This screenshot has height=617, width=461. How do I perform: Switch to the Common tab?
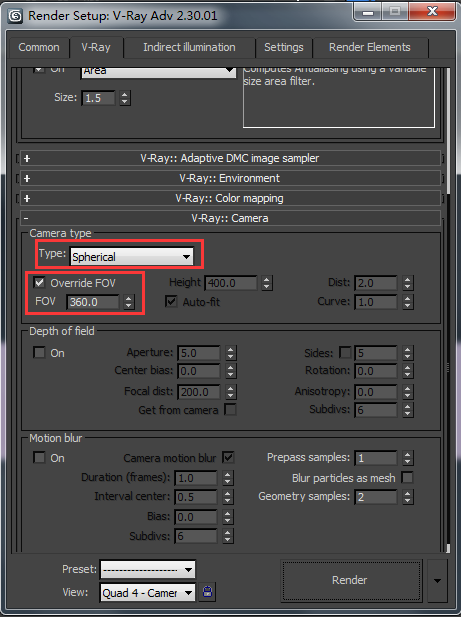click(x=39, y=48)
